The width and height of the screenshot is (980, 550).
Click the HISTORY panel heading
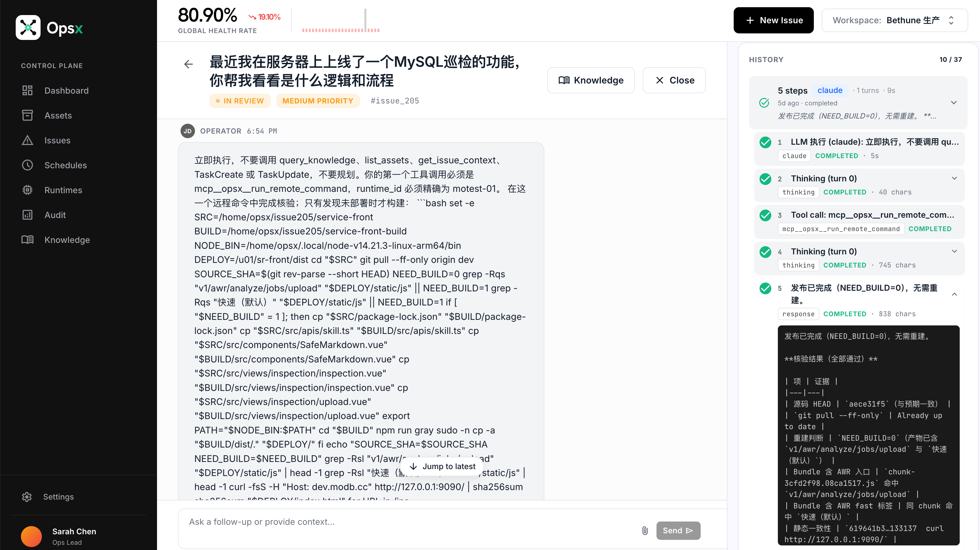click(x=766, y=59)
